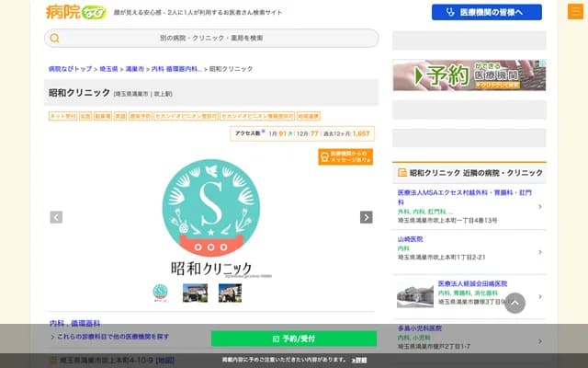This screenshot has height=368, width=588.
Task: Click 埼玉県鴻巣市吹上本町一丁目4番13号 address text
Action: click(447, 221)
